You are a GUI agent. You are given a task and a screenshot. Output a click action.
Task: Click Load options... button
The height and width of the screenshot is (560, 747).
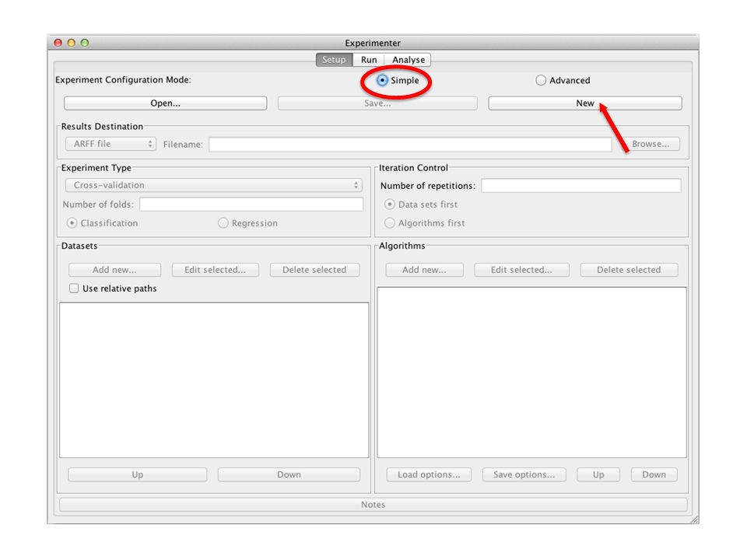pos(429,474)
